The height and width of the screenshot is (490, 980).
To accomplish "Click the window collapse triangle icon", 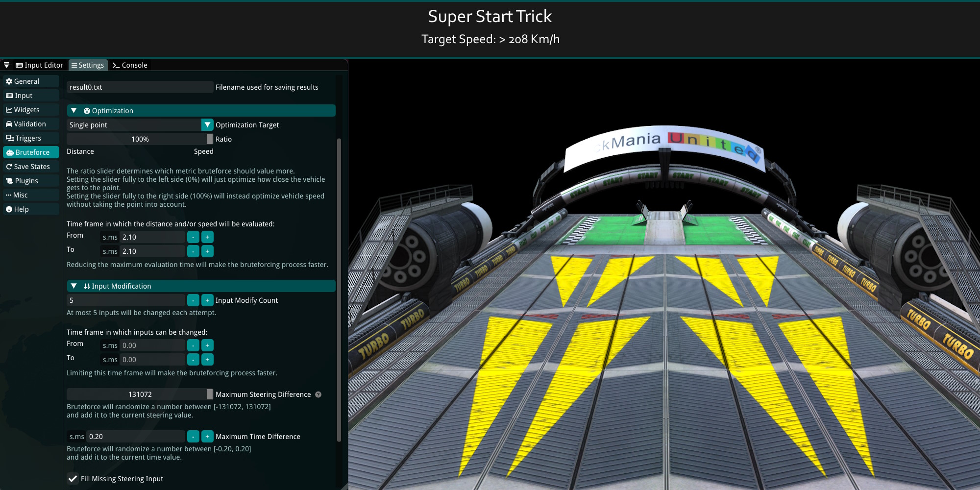I will point(6,65).
